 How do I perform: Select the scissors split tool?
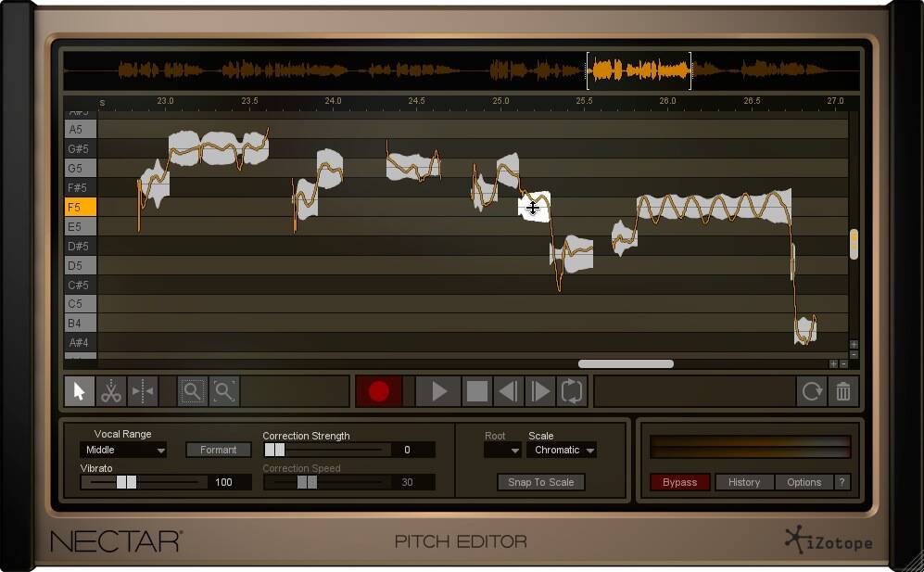[111, 391]
